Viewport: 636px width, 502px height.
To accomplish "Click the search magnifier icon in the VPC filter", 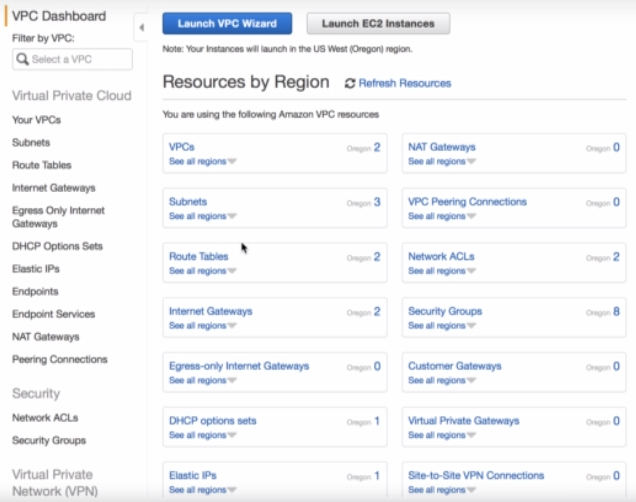I will 22,59.
